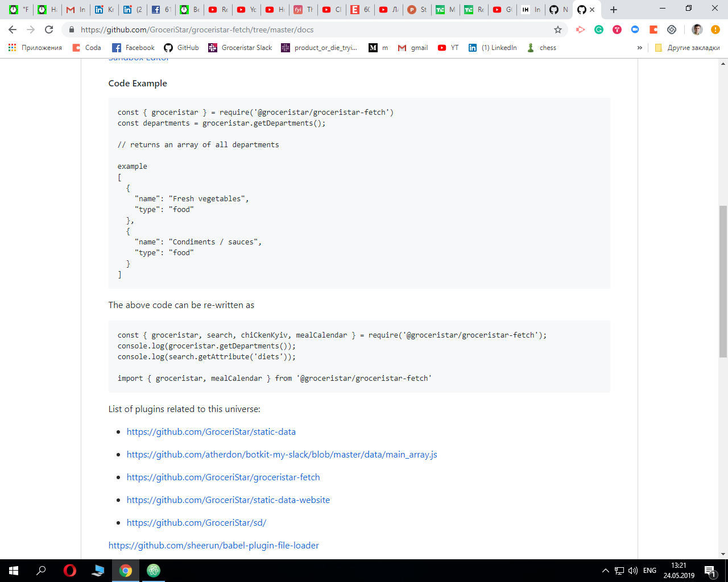Open Chrome from the taskbar
This screenshot has height=582, width=728.
(x=126, y=571)
